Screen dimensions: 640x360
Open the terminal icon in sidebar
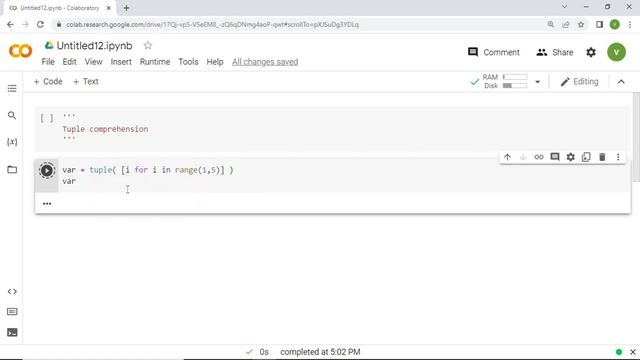(x=12, y=332)
